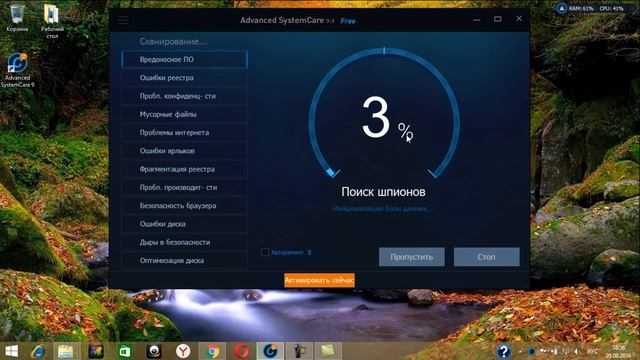
Task: Click the taskbar clock and date
Action: (x=619, y=351)
